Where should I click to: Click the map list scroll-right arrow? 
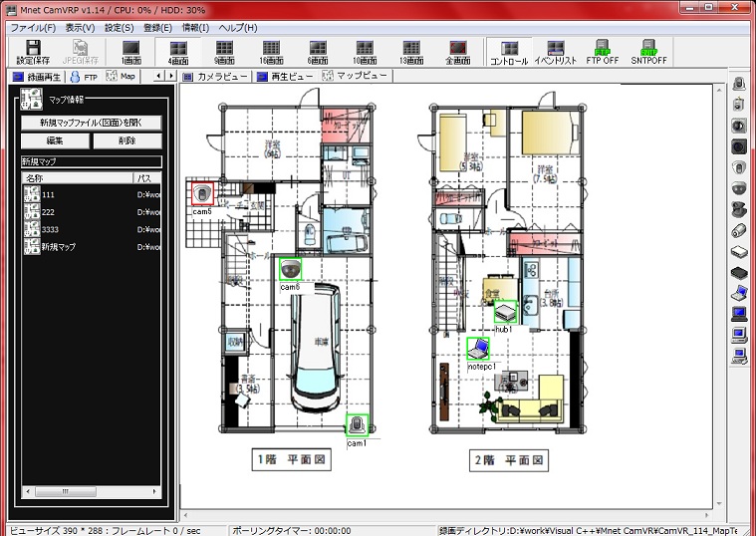coord(154,491)
